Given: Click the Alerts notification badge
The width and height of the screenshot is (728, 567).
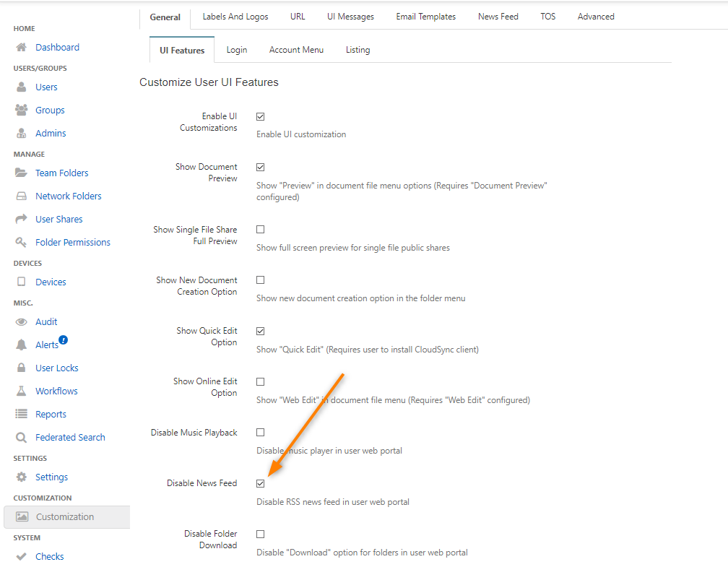Looking at the screenshot, I should (x=64, y=339).
